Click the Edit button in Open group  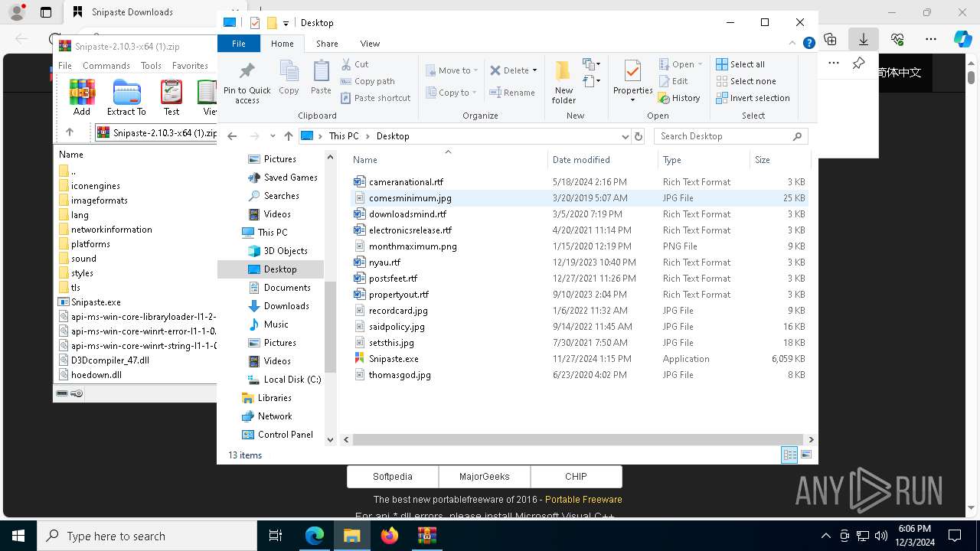coord(674,81)
